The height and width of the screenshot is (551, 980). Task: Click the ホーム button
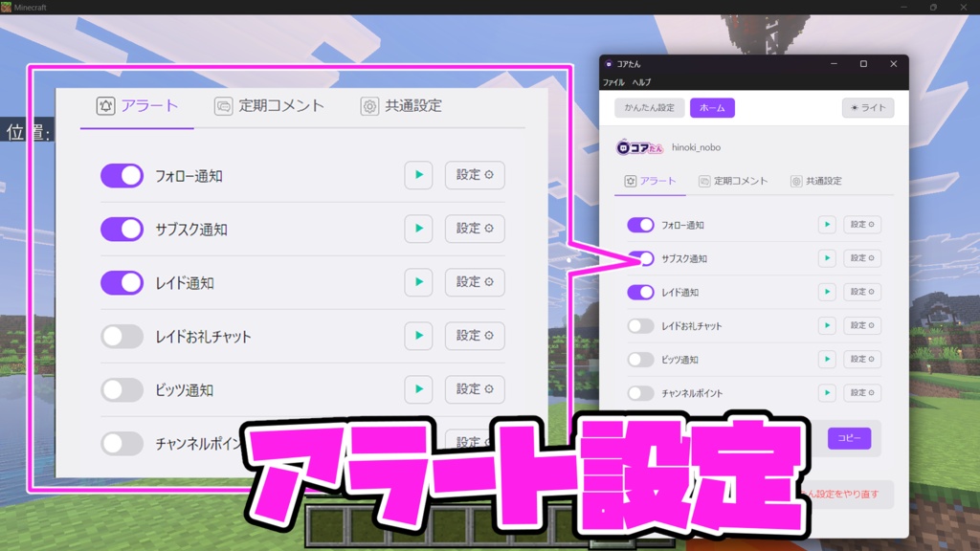(712, 107)
